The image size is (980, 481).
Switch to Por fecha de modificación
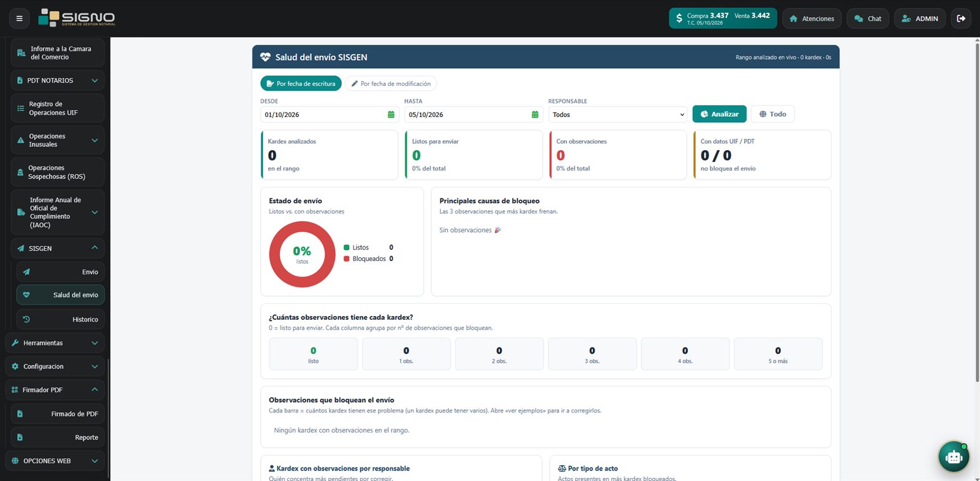[391, 83]
